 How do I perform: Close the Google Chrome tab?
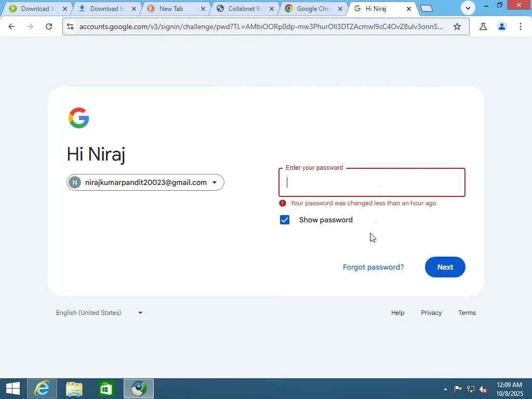340,9
